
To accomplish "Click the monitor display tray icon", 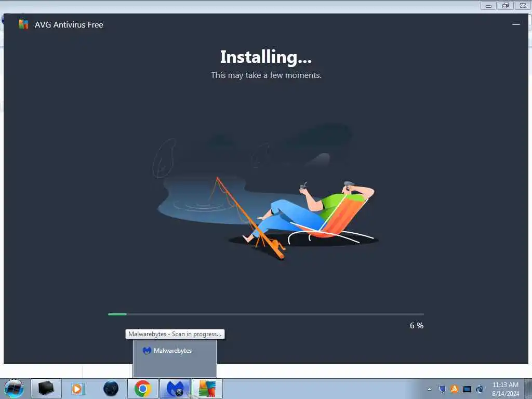I will click(x=467, y=389).
